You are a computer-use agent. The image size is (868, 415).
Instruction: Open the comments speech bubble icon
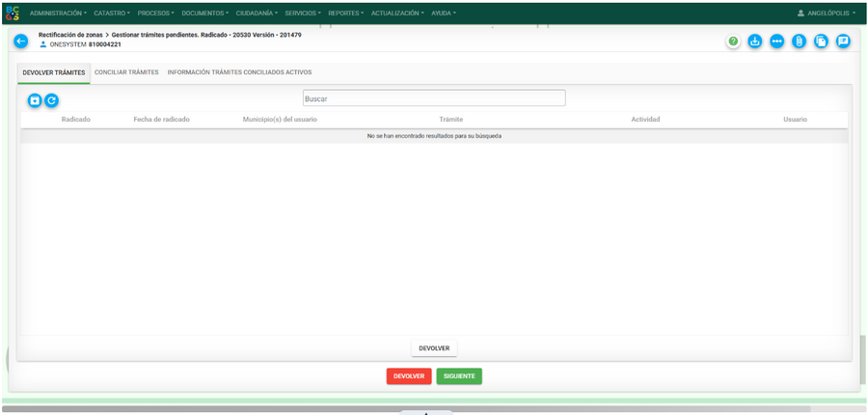click(x=843, y=41)
